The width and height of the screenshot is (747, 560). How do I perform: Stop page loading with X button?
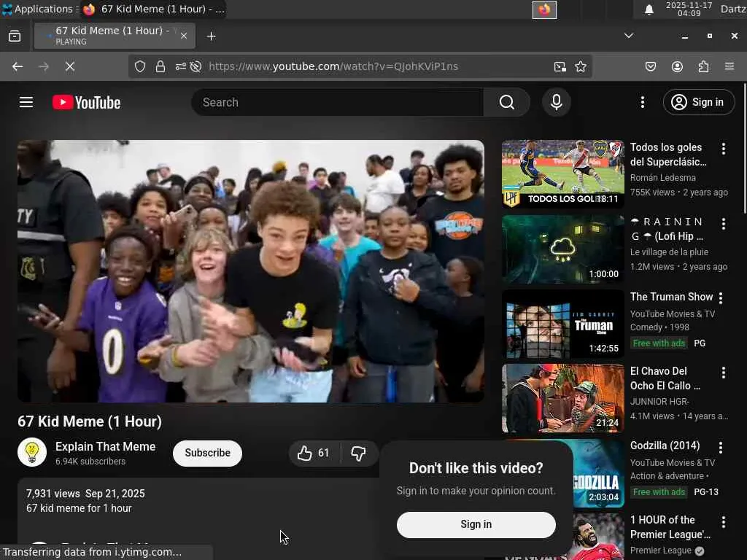(x=70, y=66)
